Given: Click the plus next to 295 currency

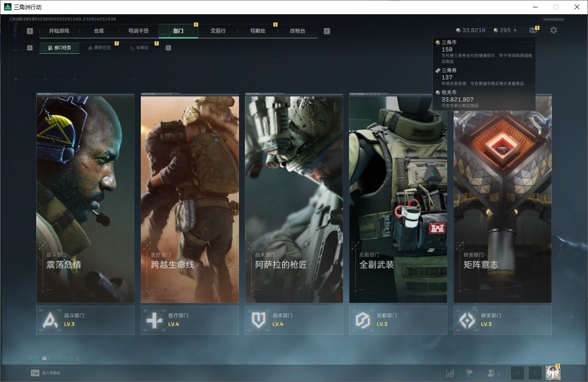Looking at the screenshot, I should (x=515, y=30).
